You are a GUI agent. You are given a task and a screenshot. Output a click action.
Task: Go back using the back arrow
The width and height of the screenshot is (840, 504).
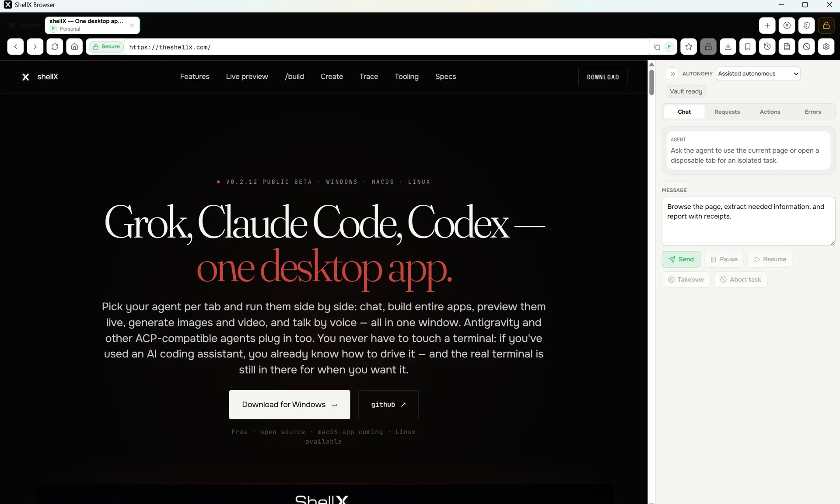[15, 47]
